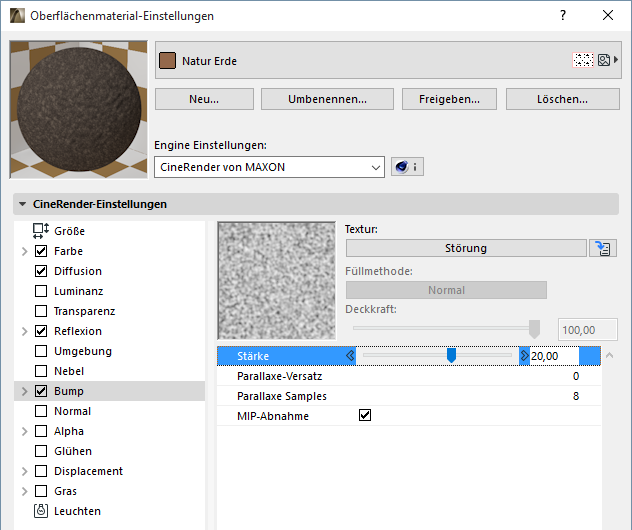Select the Umgebung channel entry

[82, 351]
